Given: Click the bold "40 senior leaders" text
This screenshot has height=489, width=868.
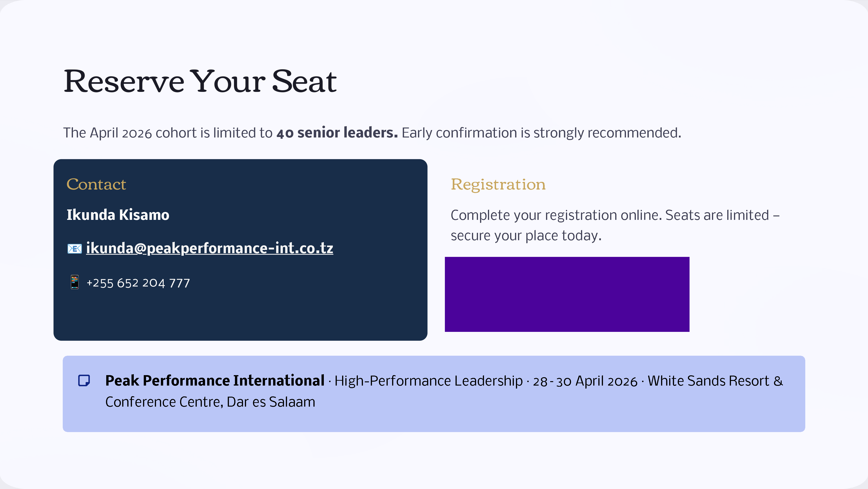Looking at the screenshot, I should (x=337, y=133).
